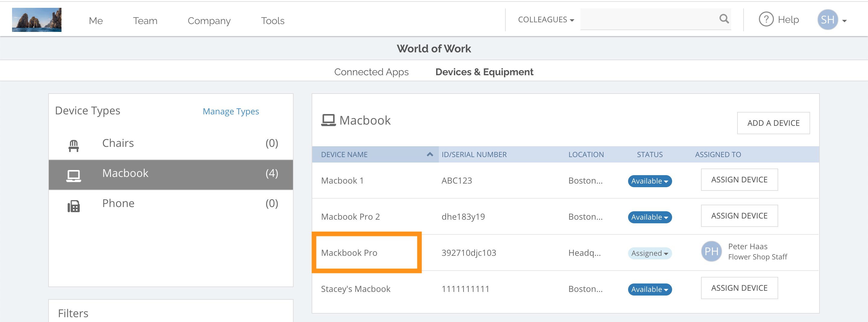Screen dimensions: 868x322
Task: Open the Help link
Action: click(788, 20)
